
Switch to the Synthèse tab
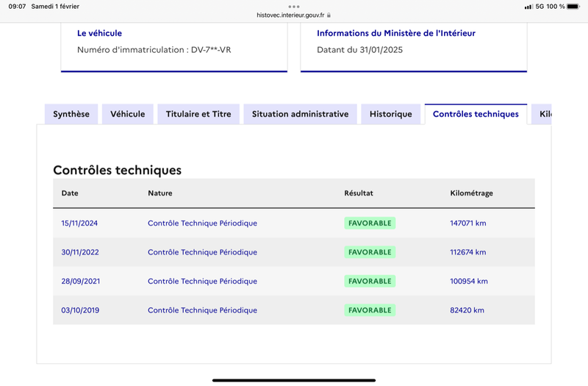pos(71,114)
